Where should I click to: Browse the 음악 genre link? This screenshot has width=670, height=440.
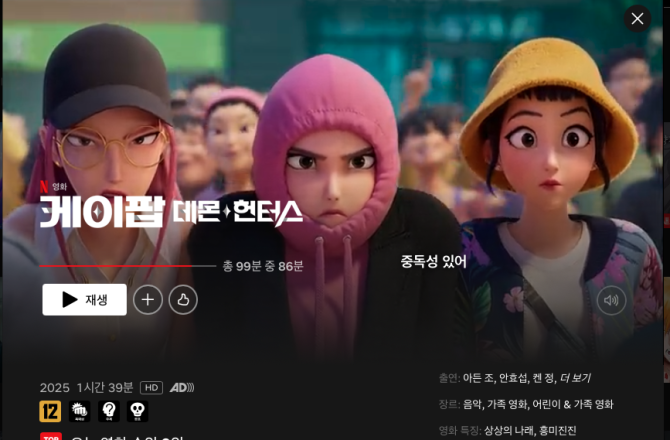[x=473, y=404]
